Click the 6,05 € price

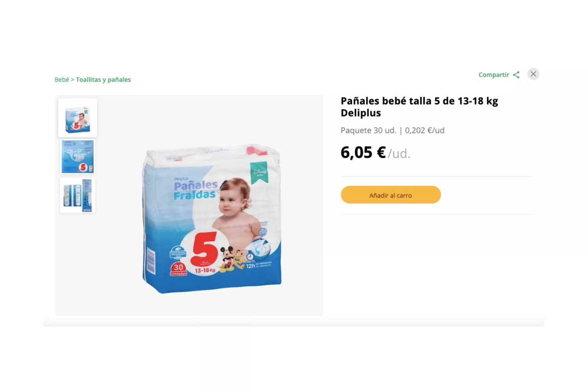(363, 152)
